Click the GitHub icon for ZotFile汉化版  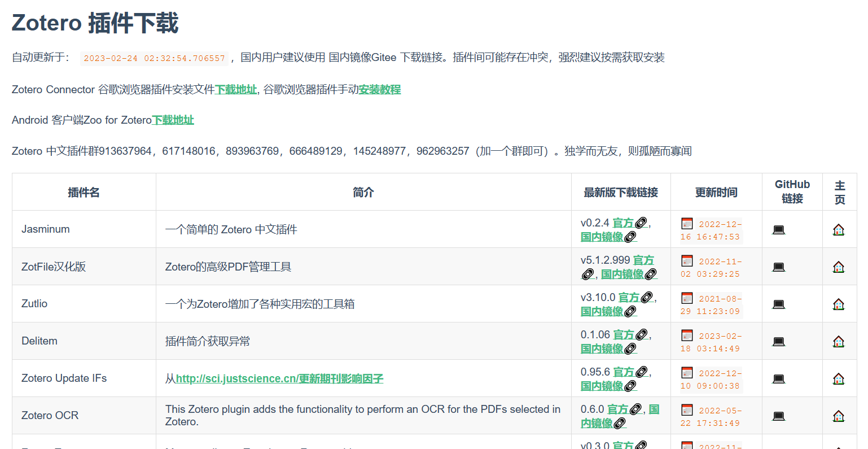[x=778, y=266]
